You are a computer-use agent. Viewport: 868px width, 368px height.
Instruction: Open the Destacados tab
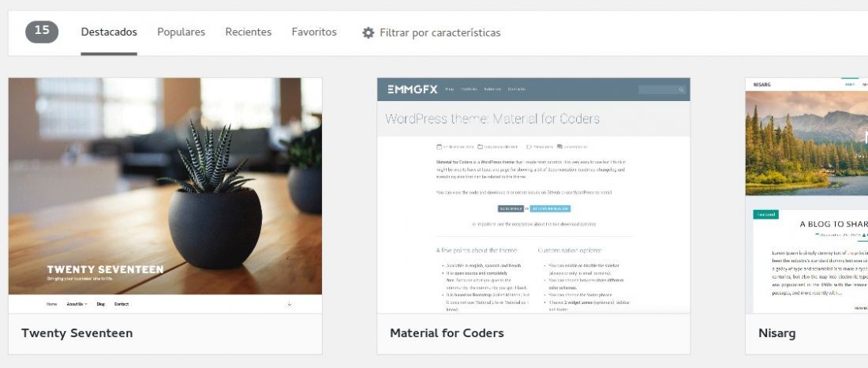[109, 32]
